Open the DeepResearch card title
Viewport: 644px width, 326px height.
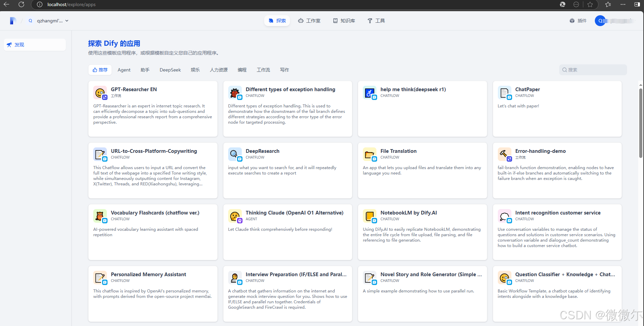click(x=262, y=151)
